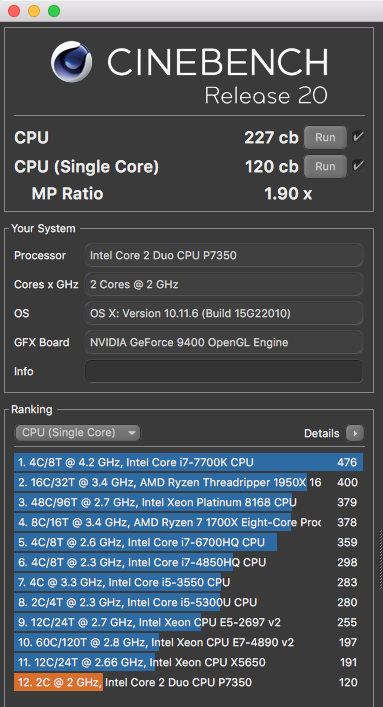
Task: Click the Release 20 title text
Action: coord(266,96)
